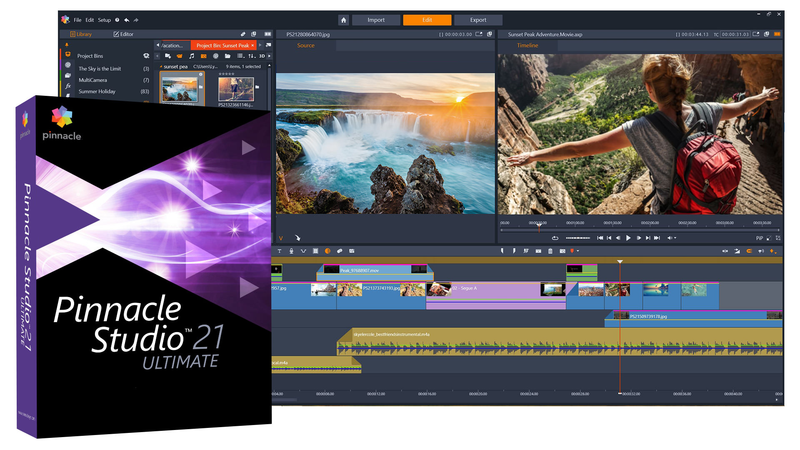Create a title with T tool
The height and width of the screenshot is (450, 800).
pos(279,251)
